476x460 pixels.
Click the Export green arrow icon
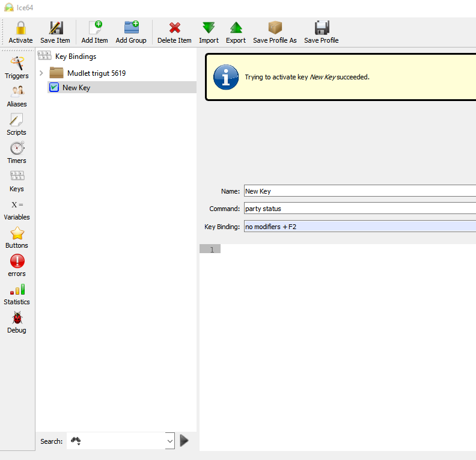pyautogui.click(x=236, y=28)
